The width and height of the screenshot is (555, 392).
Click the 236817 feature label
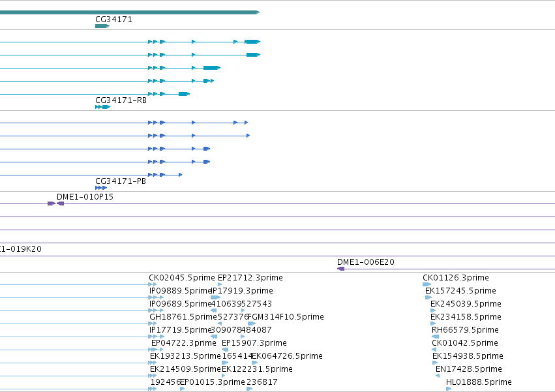(x=262, y=382)
